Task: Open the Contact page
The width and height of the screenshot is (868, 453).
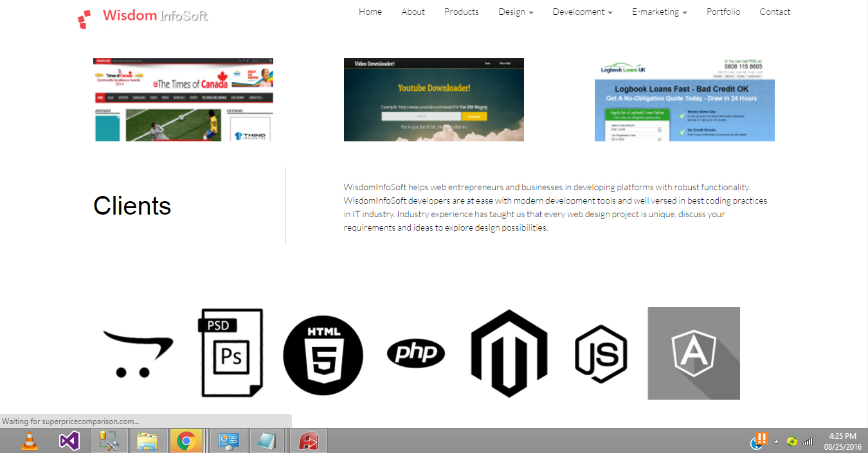Action: pyautogui.click(x=775, y=12)
